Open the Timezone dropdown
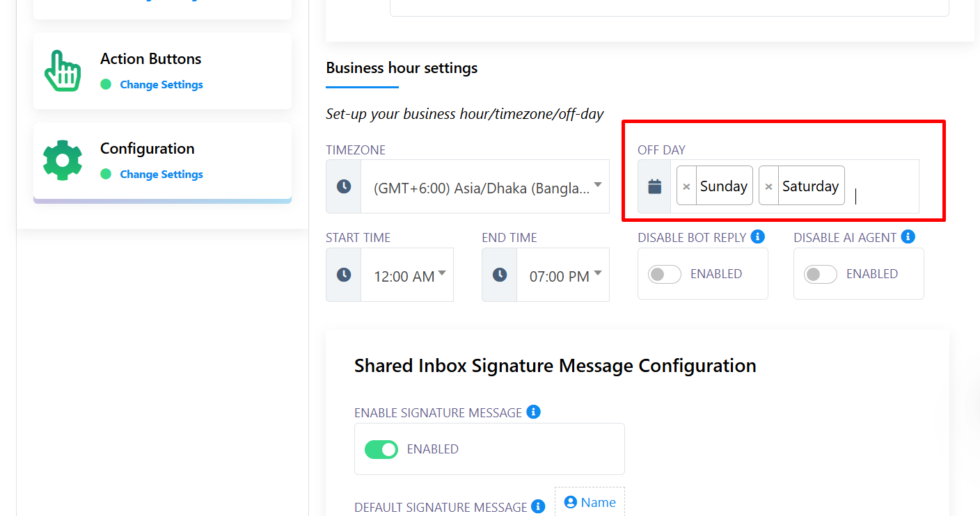980x516 pixels. click(x=484, y=187)
